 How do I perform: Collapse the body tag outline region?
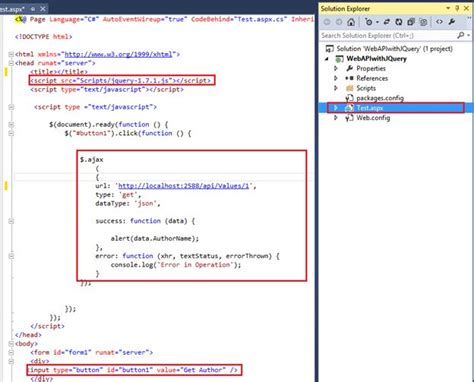coord(11,344)
